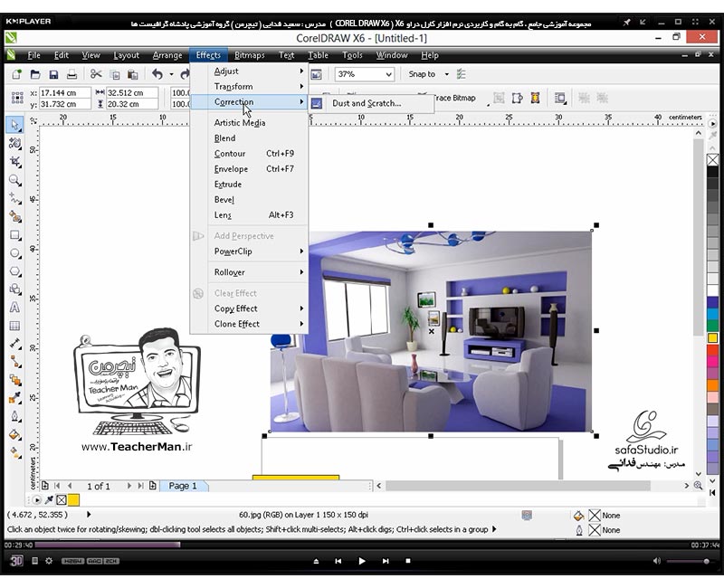Select the Parallel Dimension tool
Screen dimensions: 724x588
14,344
